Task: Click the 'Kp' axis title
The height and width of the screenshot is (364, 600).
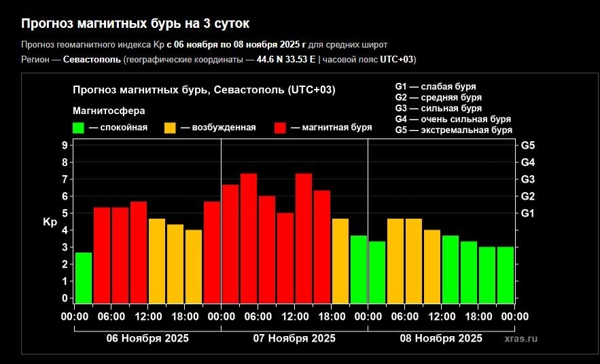Action: 50,222
